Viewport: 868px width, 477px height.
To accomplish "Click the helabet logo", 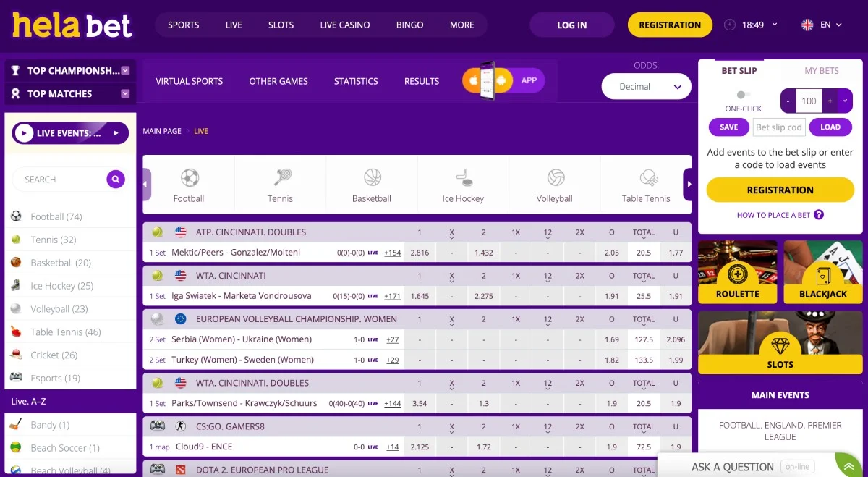I will point(72,25).
